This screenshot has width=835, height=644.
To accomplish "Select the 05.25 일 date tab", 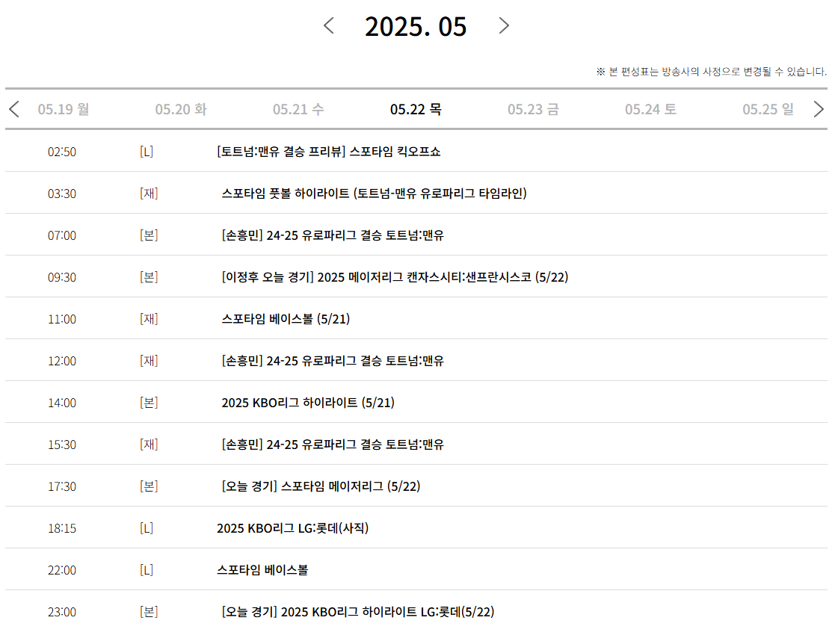I will pos(768,109).
